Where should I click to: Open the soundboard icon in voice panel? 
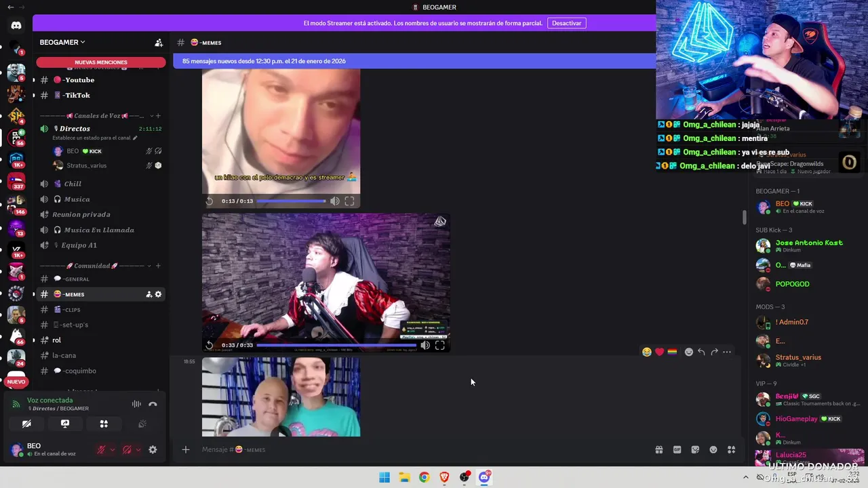142,424
